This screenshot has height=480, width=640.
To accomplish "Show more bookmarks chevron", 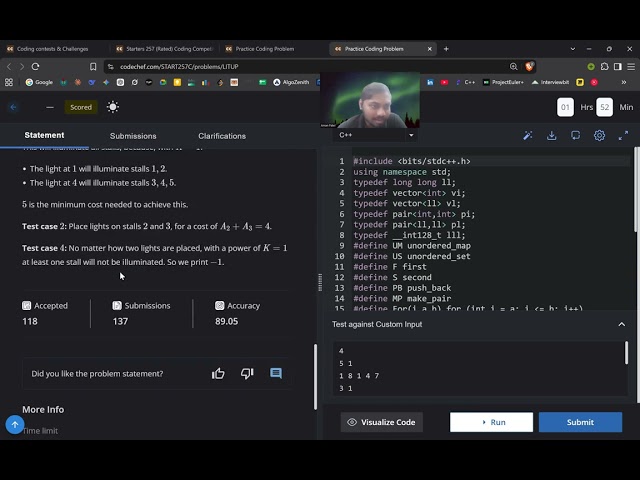I will click(624, 82).
